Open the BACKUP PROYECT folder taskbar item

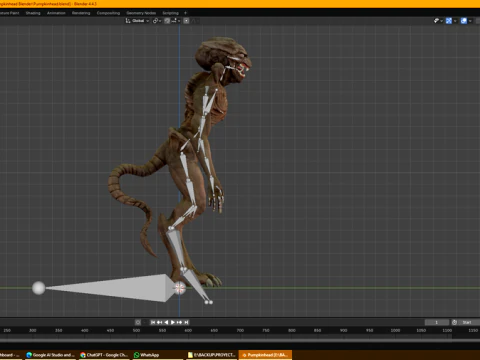click(x=212, y=355)
